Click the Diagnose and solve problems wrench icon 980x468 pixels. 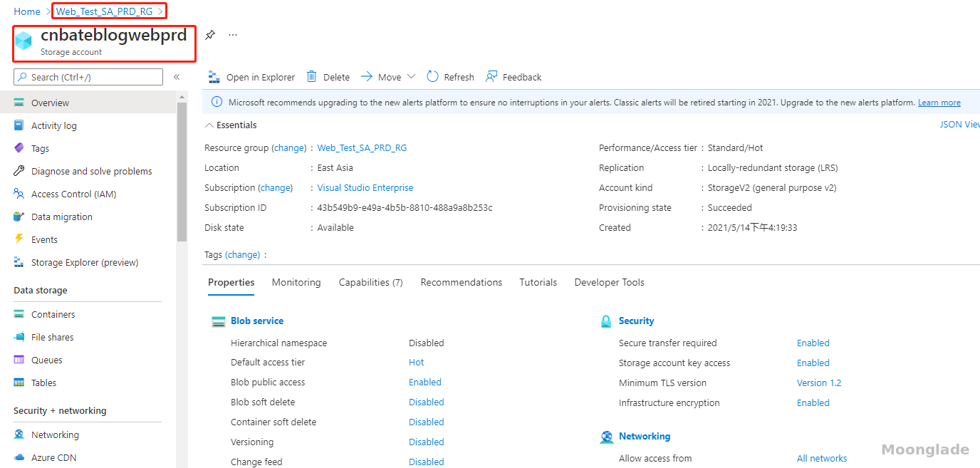(19, 171)
